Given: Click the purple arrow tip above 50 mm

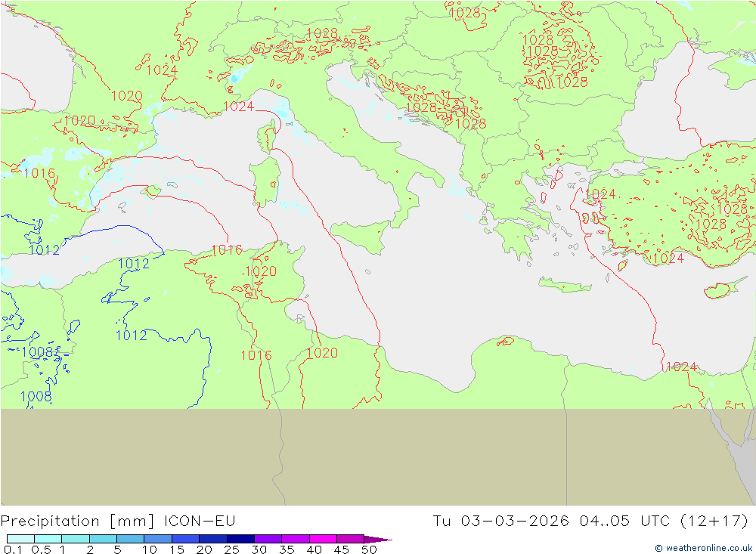Looking at the screenshot, I should 378,540.
